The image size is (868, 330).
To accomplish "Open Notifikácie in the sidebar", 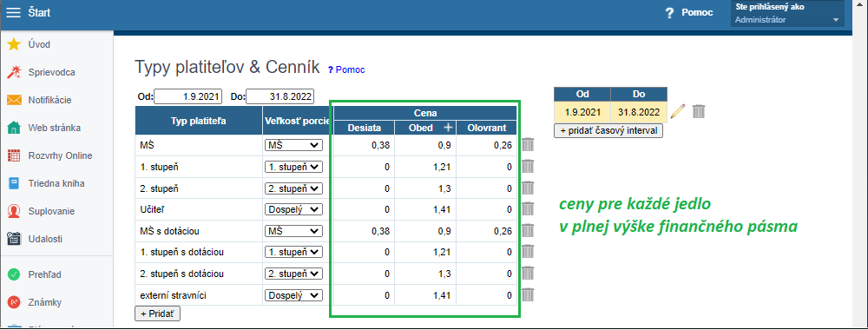I will [x=49, y=100].
